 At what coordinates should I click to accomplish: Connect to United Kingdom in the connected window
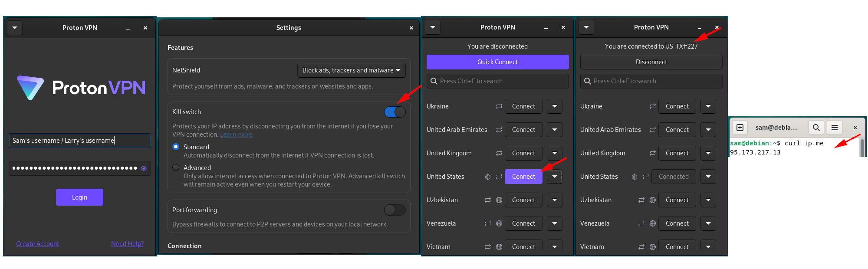coord(677,153)
